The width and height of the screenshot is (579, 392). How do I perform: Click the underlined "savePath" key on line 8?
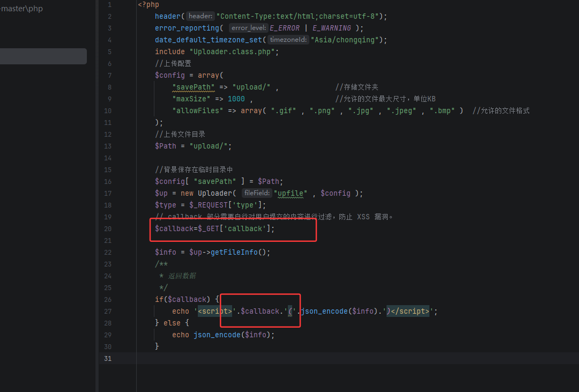[x=194, y=87]
